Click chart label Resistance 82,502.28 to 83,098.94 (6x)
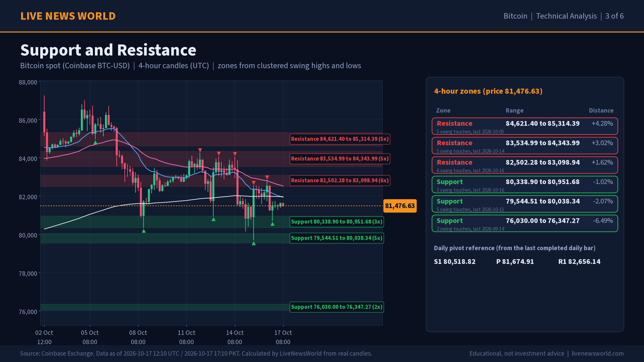Viewport: 644px width, 362px height. pyautogui.click(x=340, y=181)
